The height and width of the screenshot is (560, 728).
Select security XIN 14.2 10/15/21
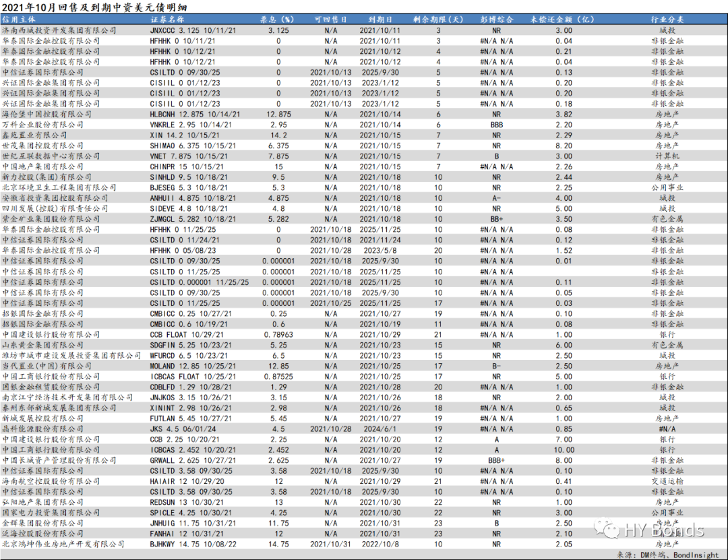click(185, 135)
